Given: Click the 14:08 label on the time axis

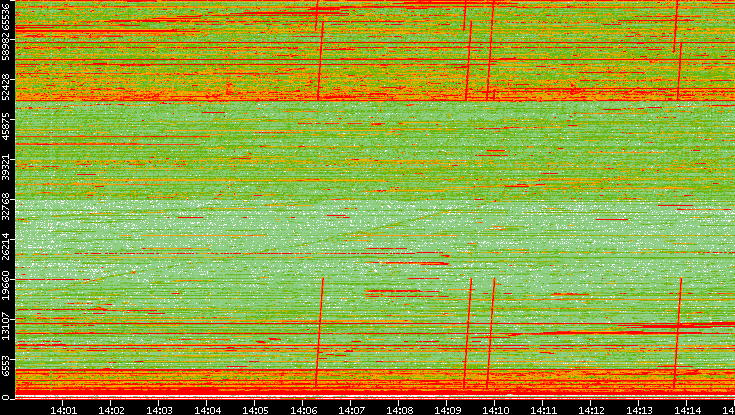Looking at the screenshot, I should point(399,408).
